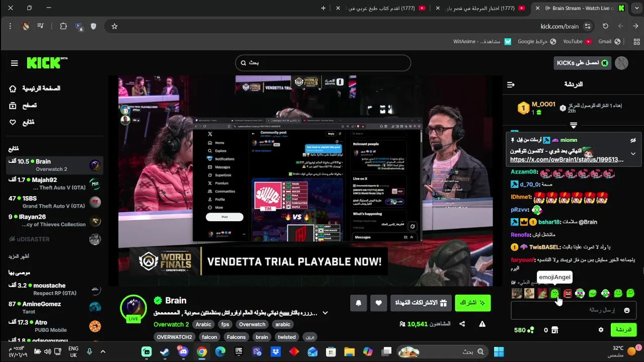
Task: Click Brain streamer live avatar
Action: (133, 307)
